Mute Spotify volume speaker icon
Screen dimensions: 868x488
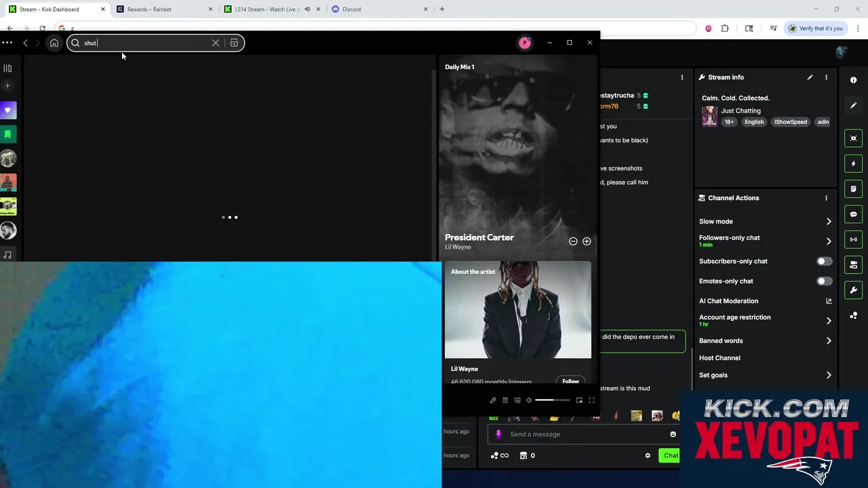[529, 400]
